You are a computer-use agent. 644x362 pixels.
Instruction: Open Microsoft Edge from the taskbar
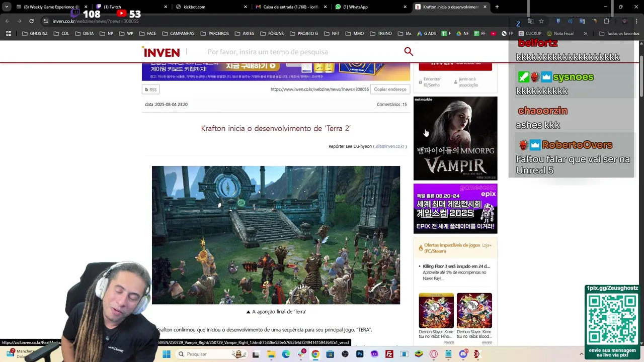(286, 354)
